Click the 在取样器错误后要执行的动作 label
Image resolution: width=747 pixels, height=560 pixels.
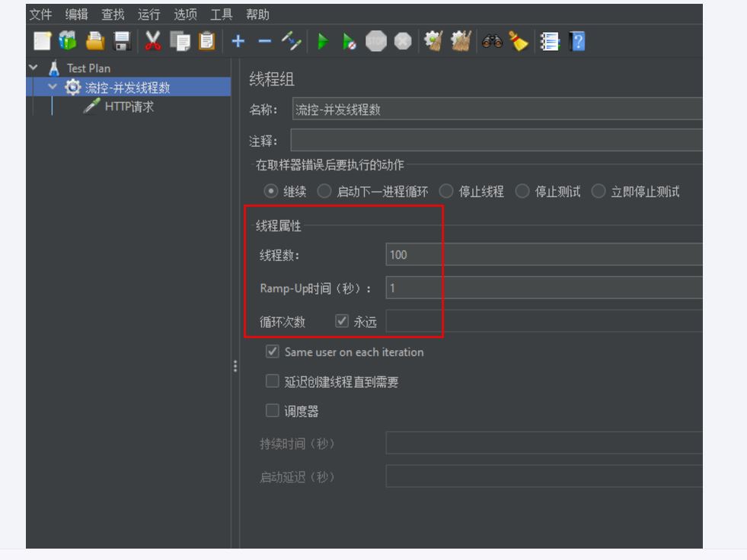click(330, 165)
